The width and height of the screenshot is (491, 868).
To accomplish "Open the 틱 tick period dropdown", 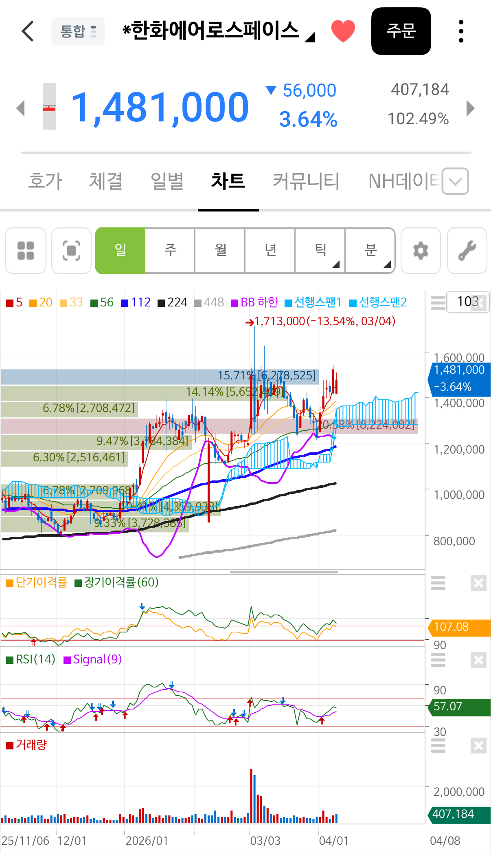I will pos(320,250).
